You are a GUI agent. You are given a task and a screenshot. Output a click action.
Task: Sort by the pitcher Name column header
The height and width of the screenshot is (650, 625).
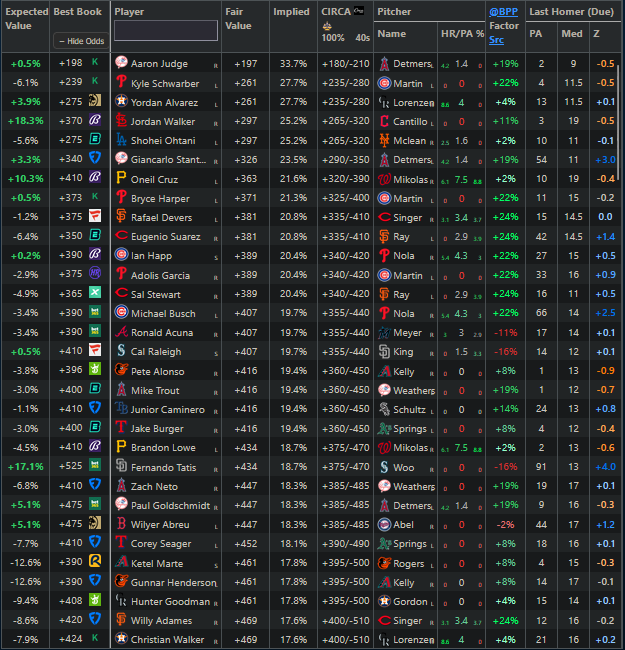[x=392, y=34]
